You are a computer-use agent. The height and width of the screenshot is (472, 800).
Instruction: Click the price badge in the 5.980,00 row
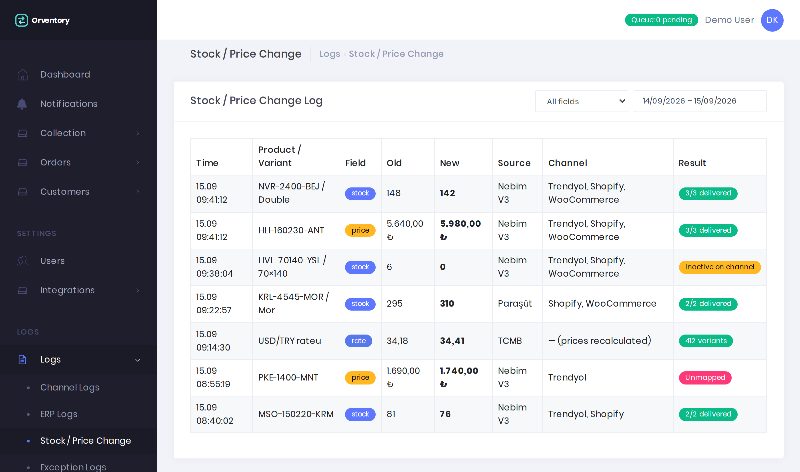[x=360, y=231]
